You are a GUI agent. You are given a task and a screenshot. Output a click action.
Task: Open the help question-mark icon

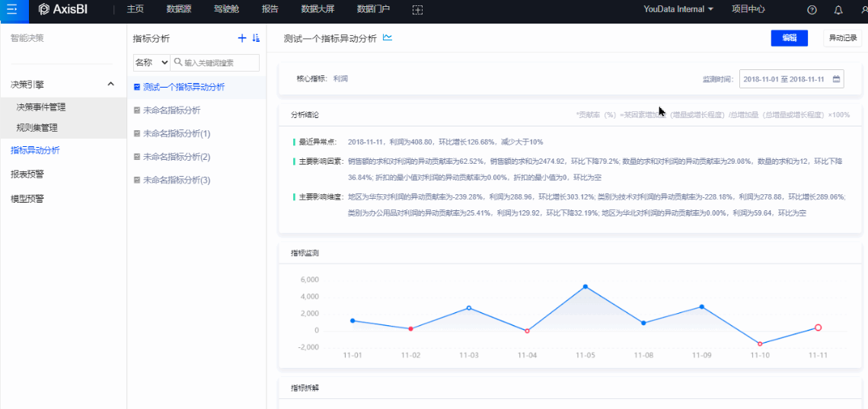[812, 10]
